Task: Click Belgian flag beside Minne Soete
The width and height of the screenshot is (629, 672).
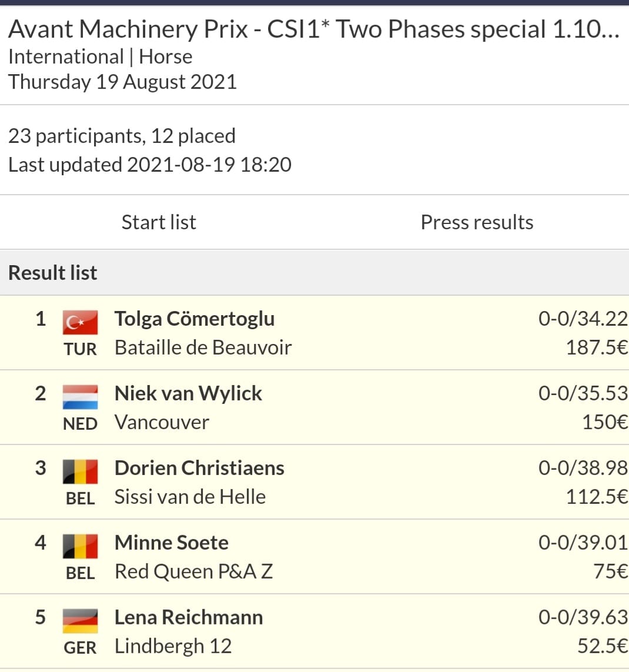Action: pyautogui.click(x=80, y=546)
